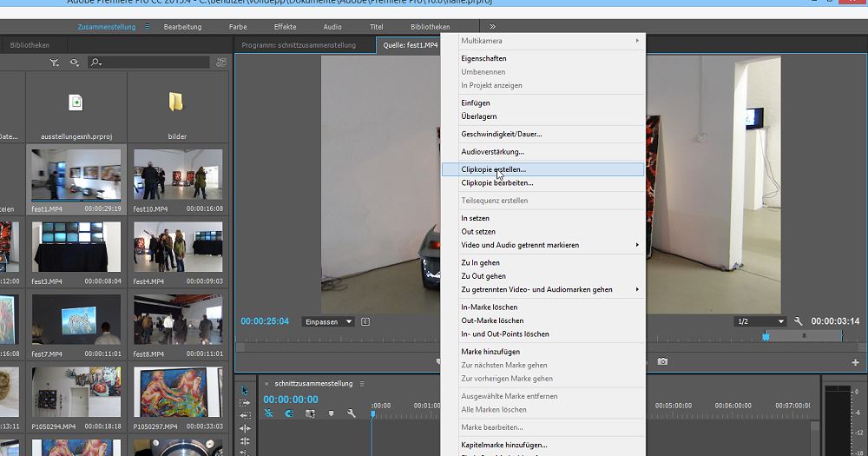This screenshot has width=868, height=456.
Task: Add a marker in the timeline
Action: (331, 413)
